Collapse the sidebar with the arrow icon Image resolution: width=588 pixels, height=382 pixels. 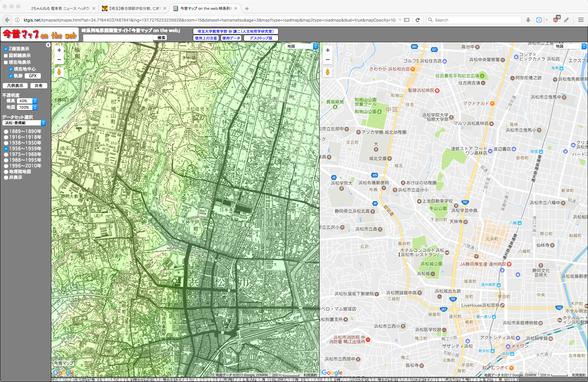pos(48,45)
